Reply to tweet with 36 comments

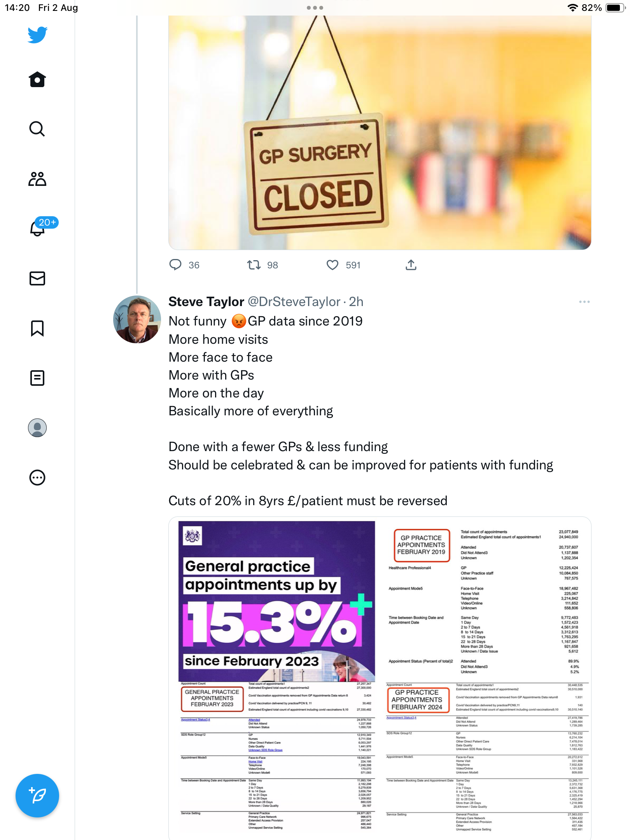point(175,265)
